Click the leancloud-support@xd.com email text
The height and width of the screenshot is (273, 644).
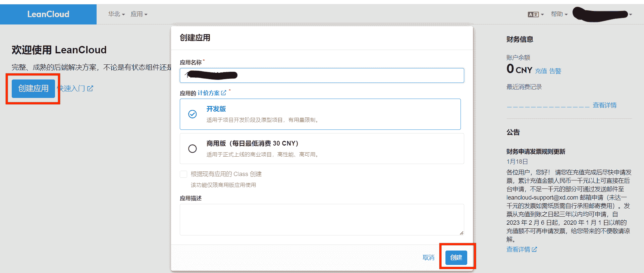542,198
